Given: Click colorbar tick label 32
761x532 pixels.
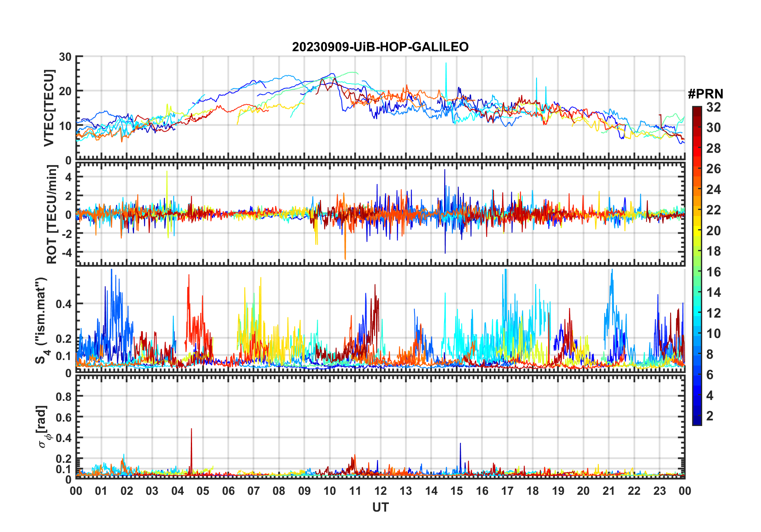Looking at the screenshot, I should click(713, 107).
